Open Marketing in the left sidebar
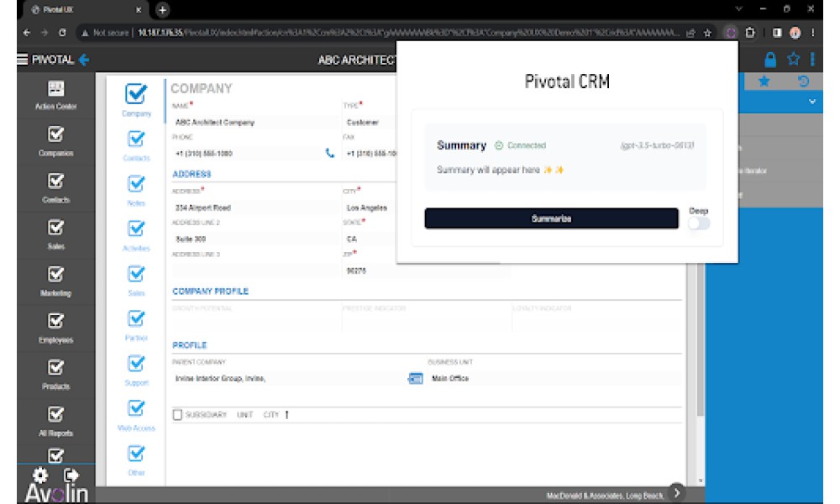This screenshot has height=504, width=840. pos(55,281)
